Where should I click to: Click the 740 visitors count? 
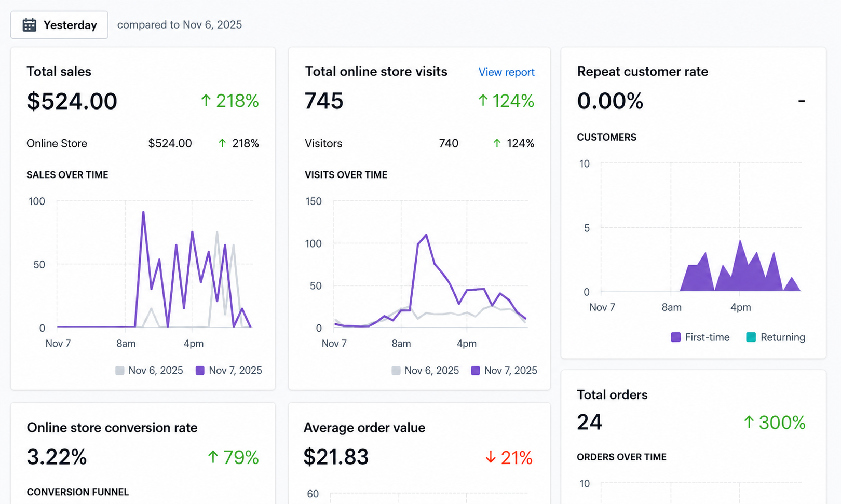point(449,143)
